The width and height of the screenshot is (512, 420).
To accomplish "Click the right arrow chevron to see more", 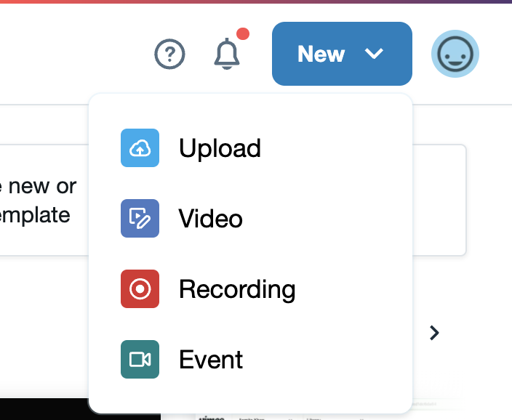I will 434,333.
